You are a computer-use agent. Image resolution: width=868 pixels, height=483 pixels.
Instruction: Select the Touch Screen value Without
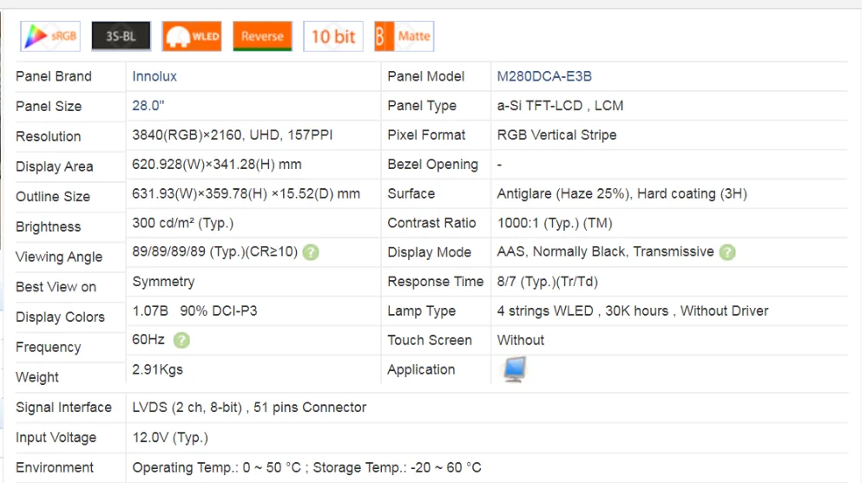pyautogui.click(x=520, y=340)
